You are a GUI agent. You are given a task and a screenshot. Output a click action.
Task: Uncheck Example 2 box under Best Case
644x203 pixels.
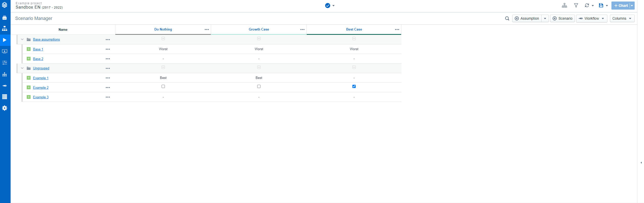(354, 86)
